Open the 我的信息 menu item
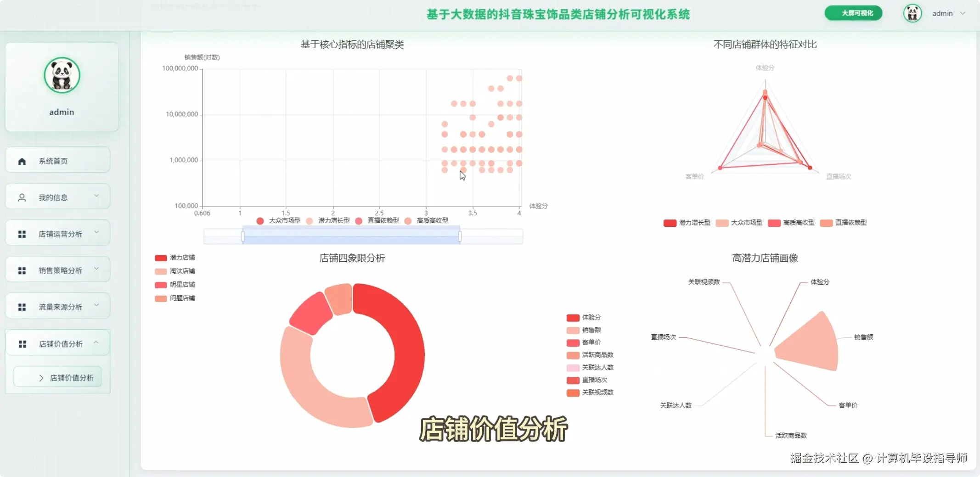980x477 pixels. click(x=57, y=196)
